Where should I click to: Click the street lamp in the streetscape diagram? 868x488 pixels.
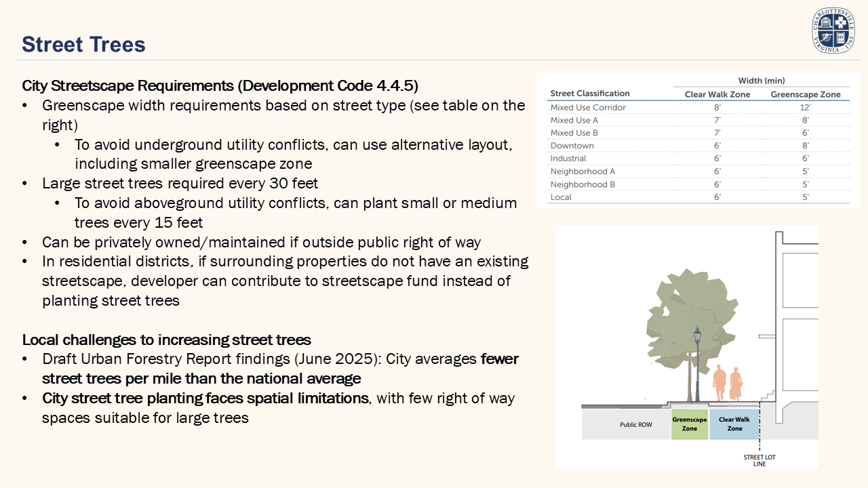point(697,366)
